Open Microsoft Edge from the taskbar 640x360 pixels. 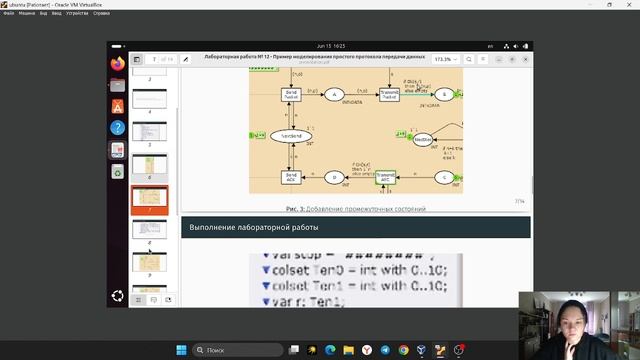click(330, 350)
